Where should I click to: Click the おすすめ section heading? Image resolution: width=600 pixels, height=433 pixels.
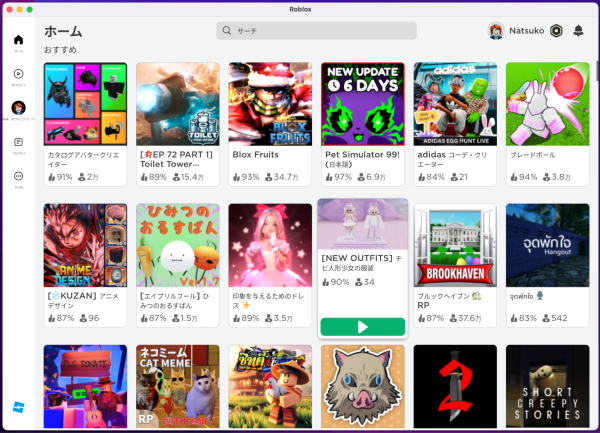tap(60, 50)
